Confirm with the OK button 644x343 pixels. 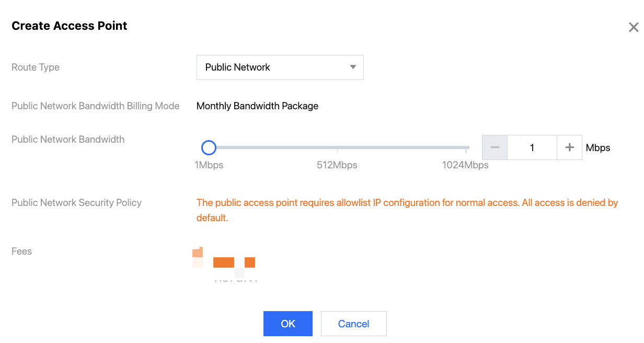(288, 324)
